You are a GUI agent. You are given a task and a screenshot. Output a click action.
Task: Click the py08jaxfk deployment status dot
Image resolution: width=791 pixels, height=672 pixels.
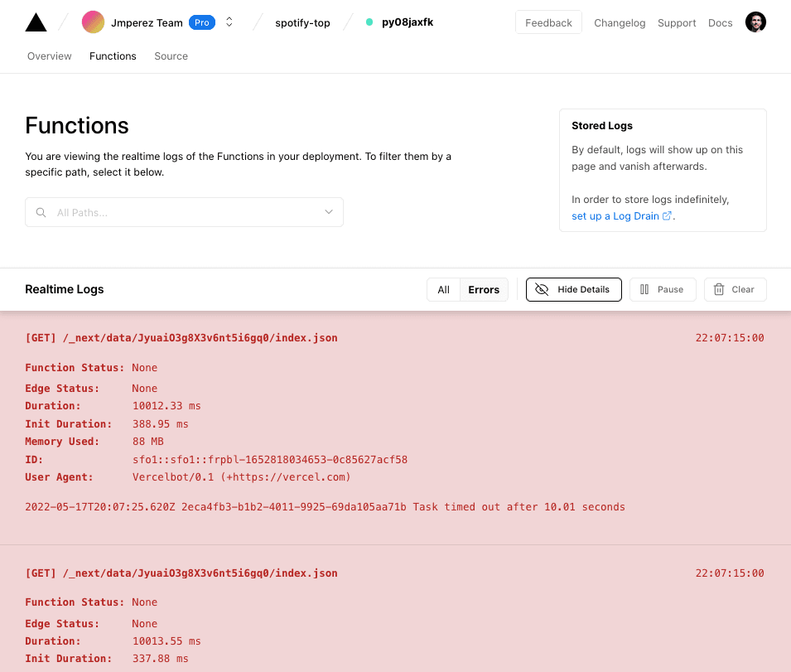tap(368, 22)
